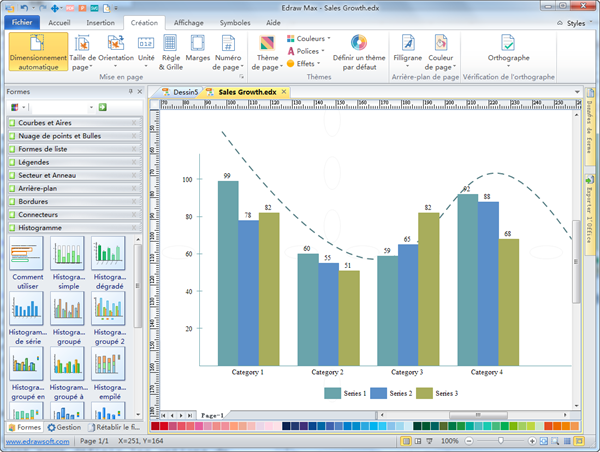This screenshot has width=600, height=452.
Task: Open the Couleurs theme dropdown
Action: click(x=309, y=38)
